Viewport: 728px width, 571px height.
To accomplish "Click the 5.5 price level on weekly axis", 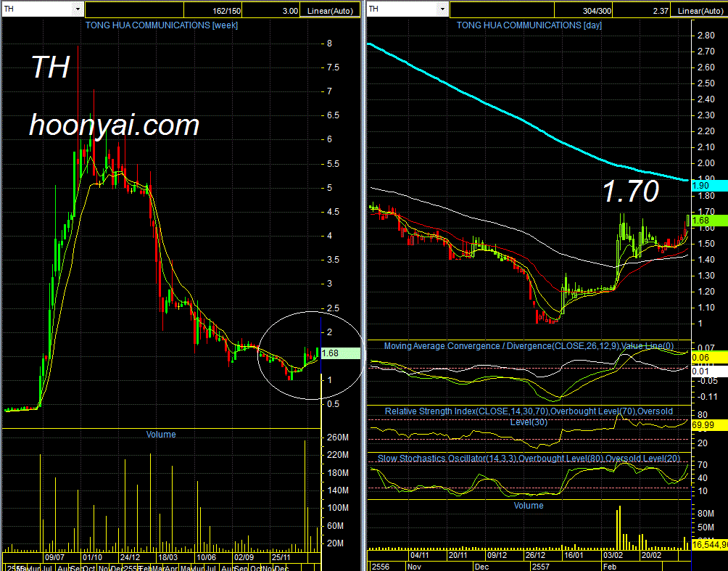I will (x=333, y=163).
